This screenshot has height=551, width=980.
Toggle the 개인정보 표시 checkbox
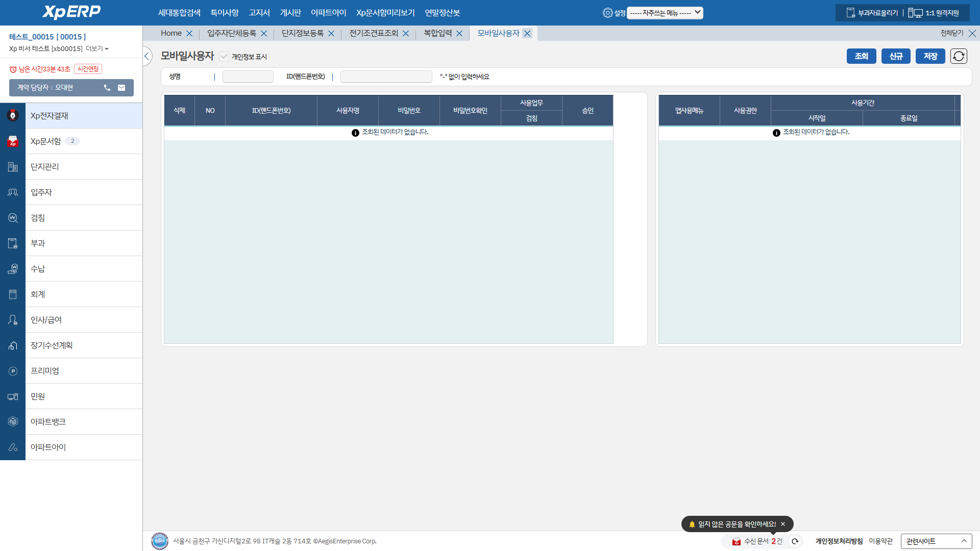coord(224,57)
